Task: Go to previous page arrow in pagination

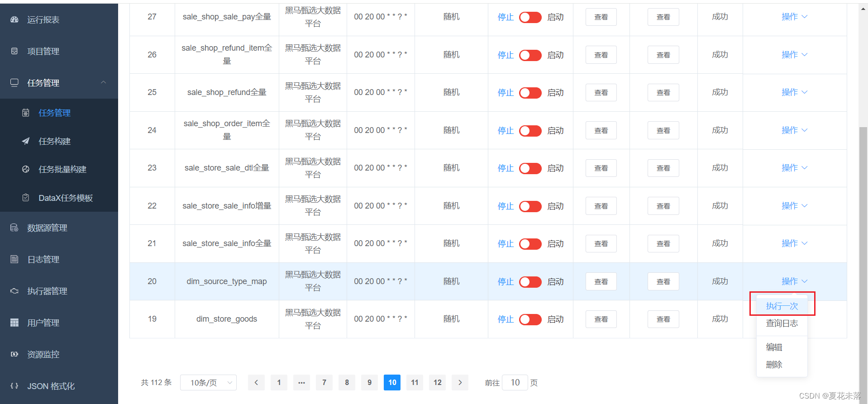Action: click(x=256, y=383)
